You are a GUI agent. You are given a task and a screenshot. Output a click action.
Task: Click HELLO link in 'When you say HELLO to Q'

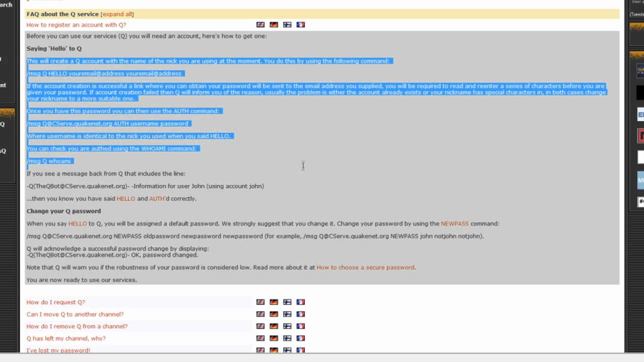pos(77,224)
